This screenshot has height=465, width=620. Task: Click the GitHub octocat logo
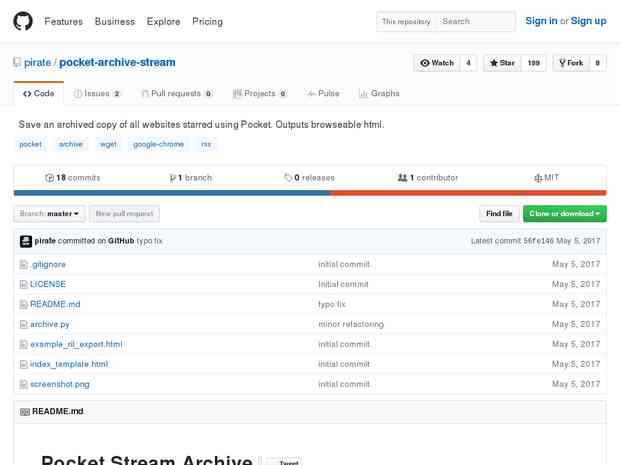[x=23, y=21]
